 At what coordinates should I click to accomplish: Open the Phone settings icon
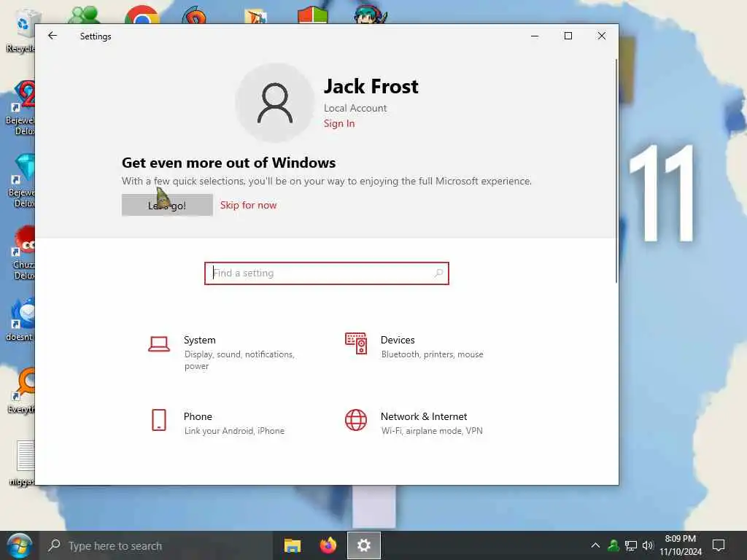(x=158, y=420)
